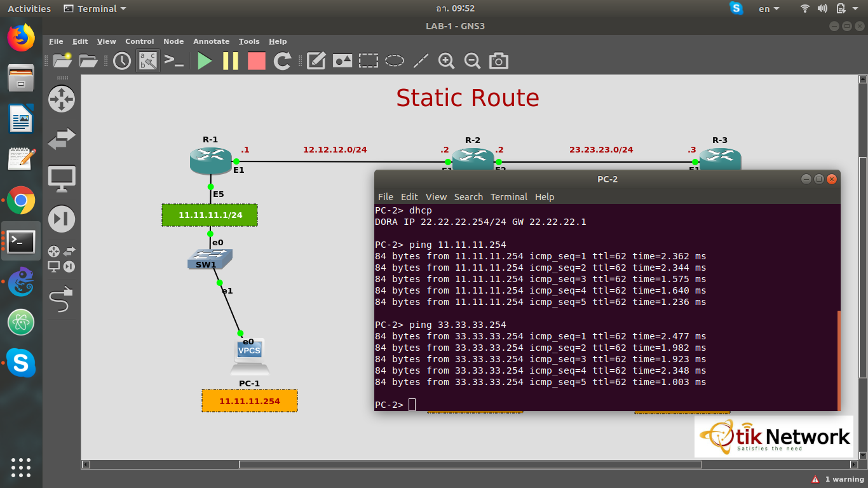The width and height of the screenshot is (868, 488).
Task: Click the orange 11.11.11.254 label
Action: (250, 401)
